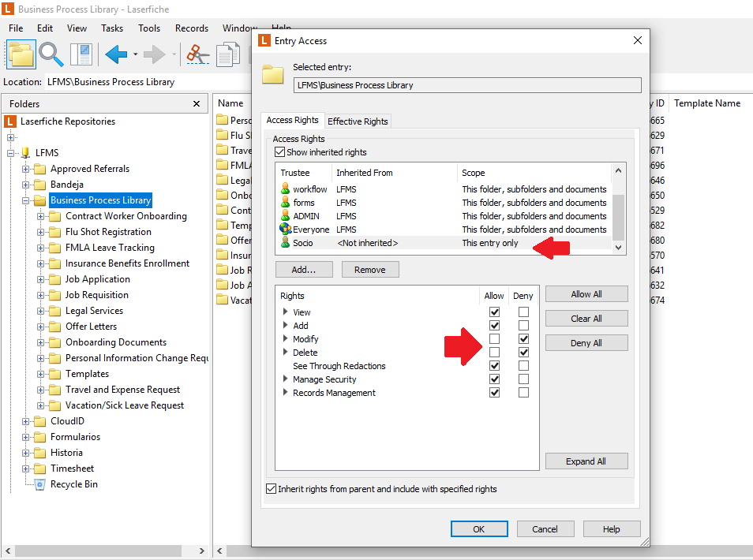The height and width of the screenshot is (560, 753).
Task: Select the forms trustee user icon
Action: (x=286, y=202)
